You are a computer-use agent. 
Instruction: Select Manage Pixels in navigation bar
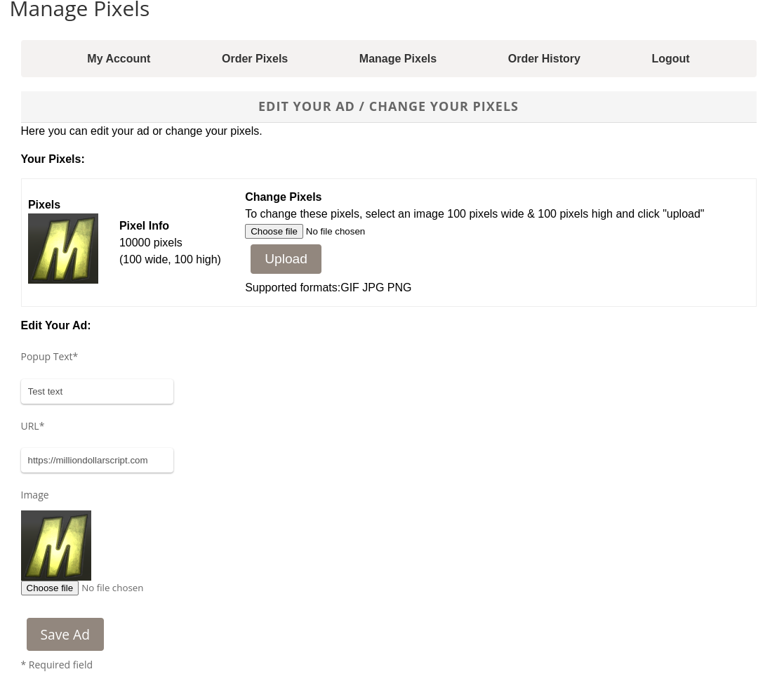click(x=397, y=59)
